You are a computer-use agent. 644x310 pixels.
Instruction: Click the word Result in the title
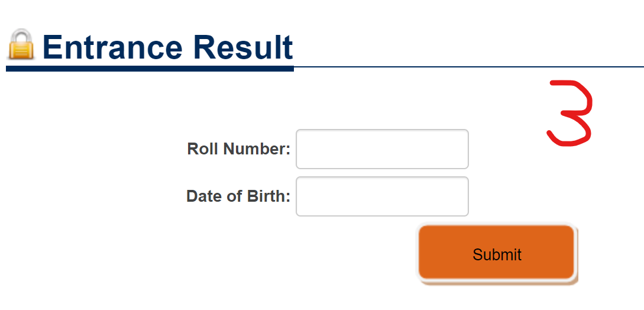[x=243, y=47]
